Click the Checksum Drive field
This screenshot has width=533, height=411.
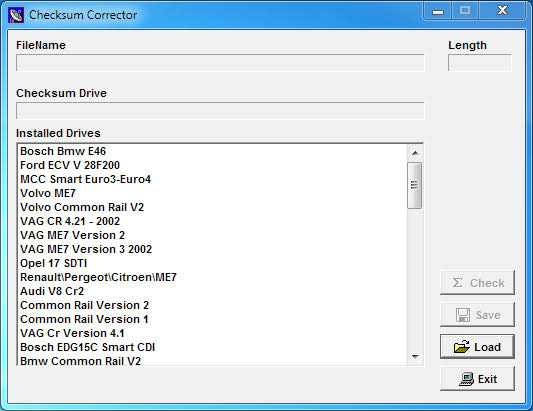220,110
